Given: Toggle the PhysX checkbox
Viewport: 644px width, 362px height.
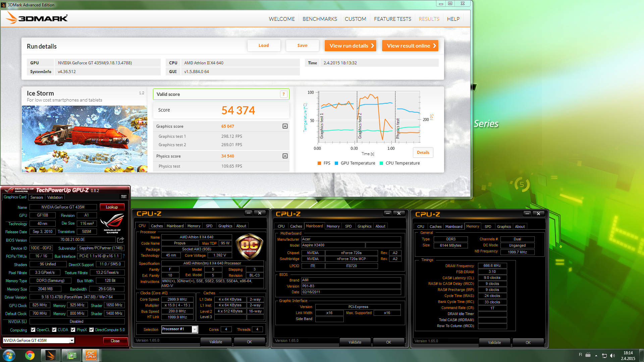Looking at the screenshot, I should [x=73, y=330].
